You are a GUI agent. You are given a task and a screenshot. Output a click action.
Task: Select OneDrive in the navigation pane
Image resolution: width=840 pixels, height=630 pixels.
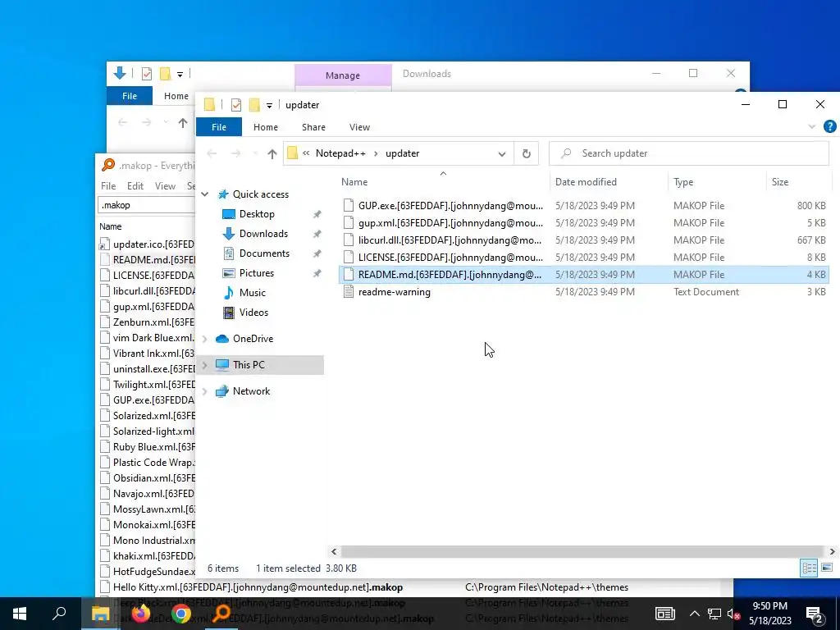(253, 339)
